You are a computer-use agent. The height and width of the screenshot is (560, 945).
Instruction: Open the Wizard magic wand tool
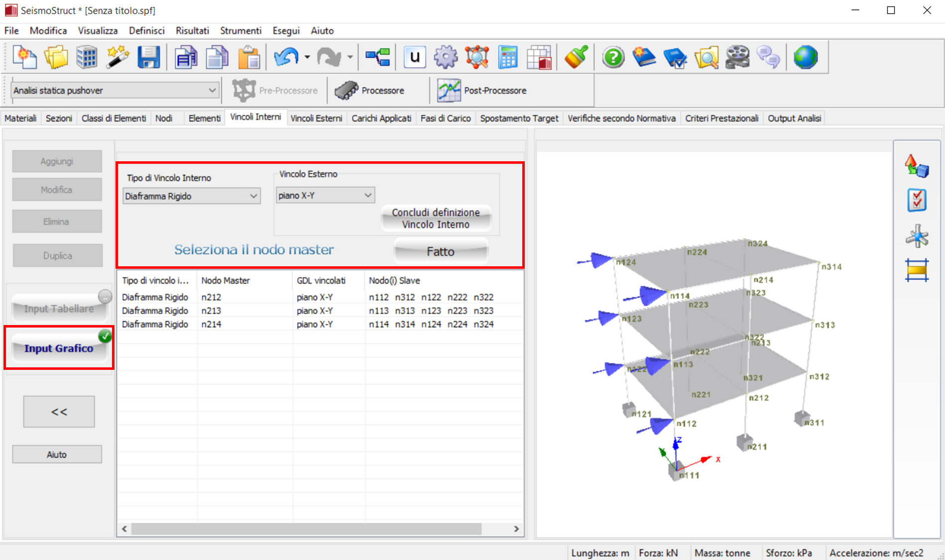pyautogui.click(x=118, y=57)
